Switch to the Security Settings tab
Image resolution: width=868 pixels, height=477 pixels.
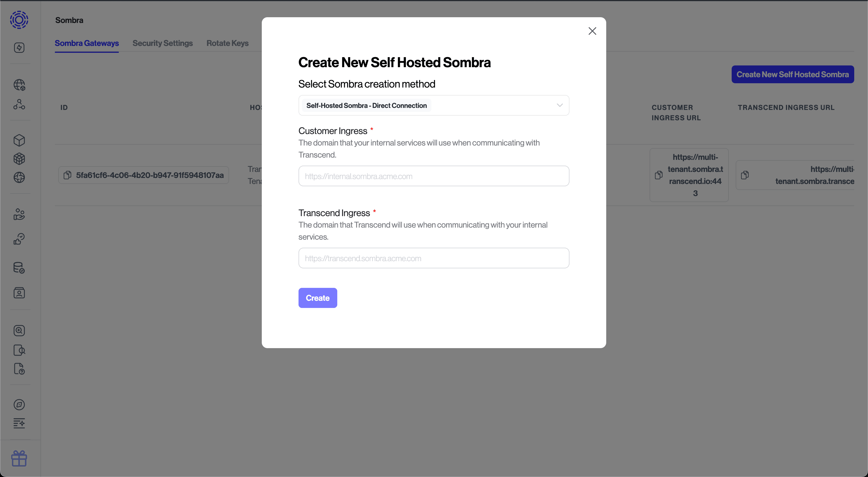[163, 43]
